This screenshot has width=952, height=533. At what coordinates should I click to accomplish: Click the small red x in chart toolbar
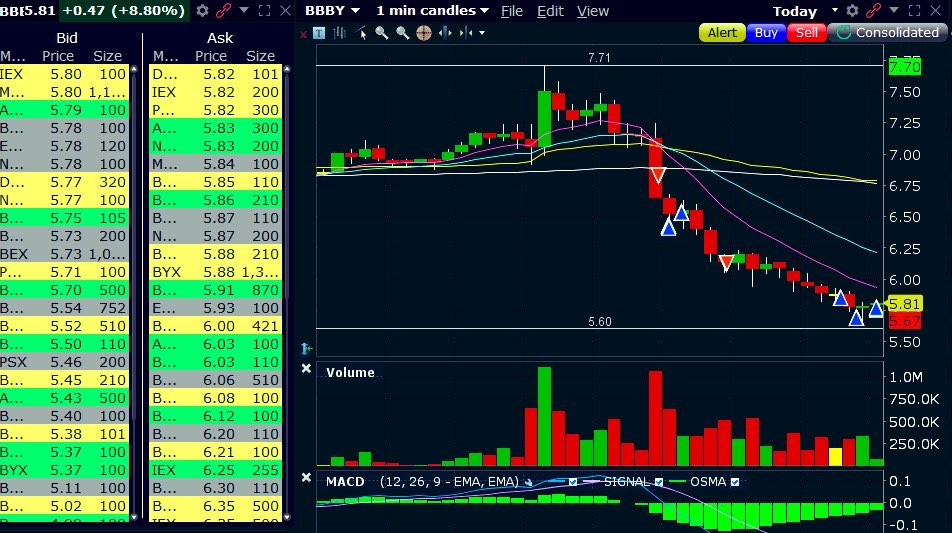(303, 34)
